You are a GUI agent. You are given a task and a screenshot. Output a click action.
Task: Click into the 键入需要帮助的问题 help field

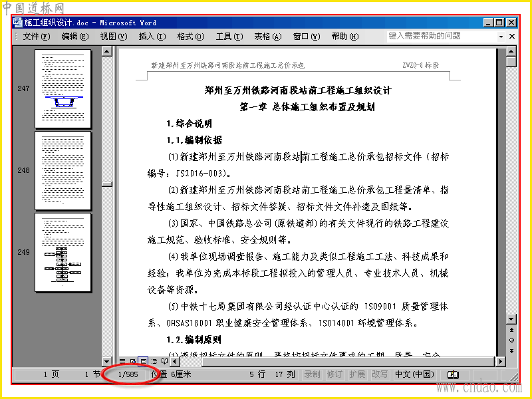[x=442, y=37]
